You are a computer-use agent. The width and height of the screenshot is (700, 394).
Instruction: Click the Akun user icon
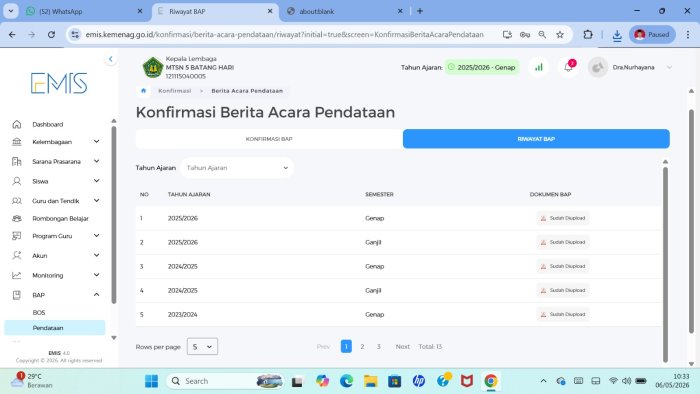(x=17, y=256)
